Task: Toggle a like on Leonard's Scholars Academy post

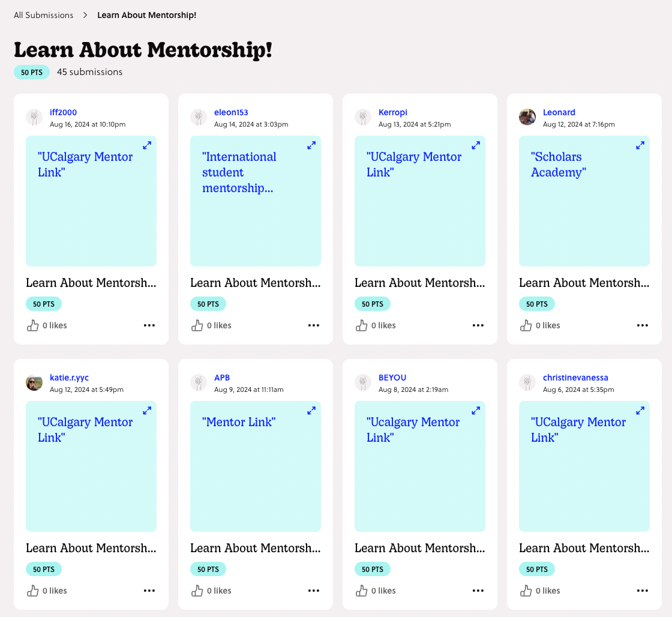Action: point(526,325)
